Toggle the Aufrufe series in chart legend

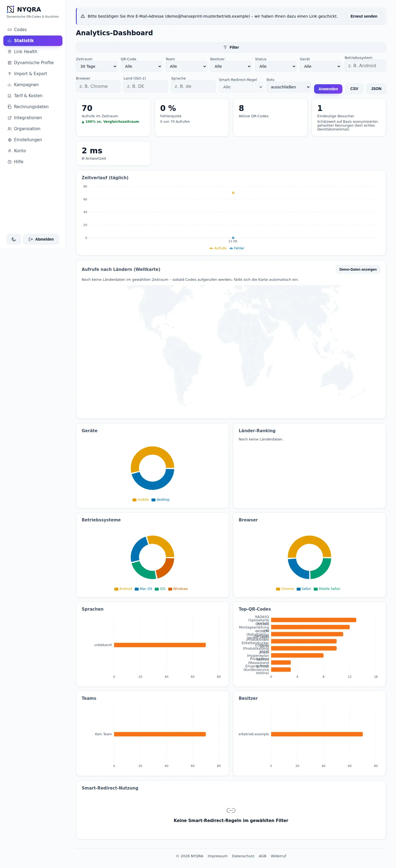(x=218, y=248)
